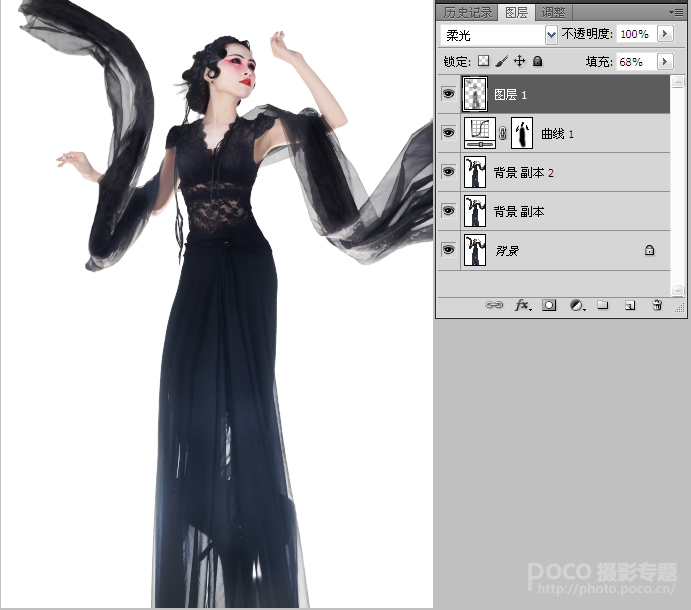The image size is (691, 610).
Task: Click the chain link on 曲线 1 layer
Action: click(502, 133)
